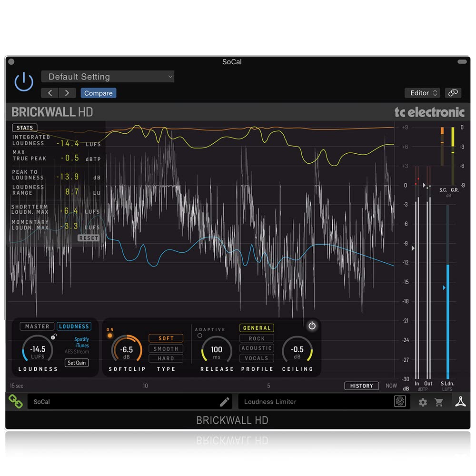
Task: Click the Loudness Range value 8.7
Action: 72,192
